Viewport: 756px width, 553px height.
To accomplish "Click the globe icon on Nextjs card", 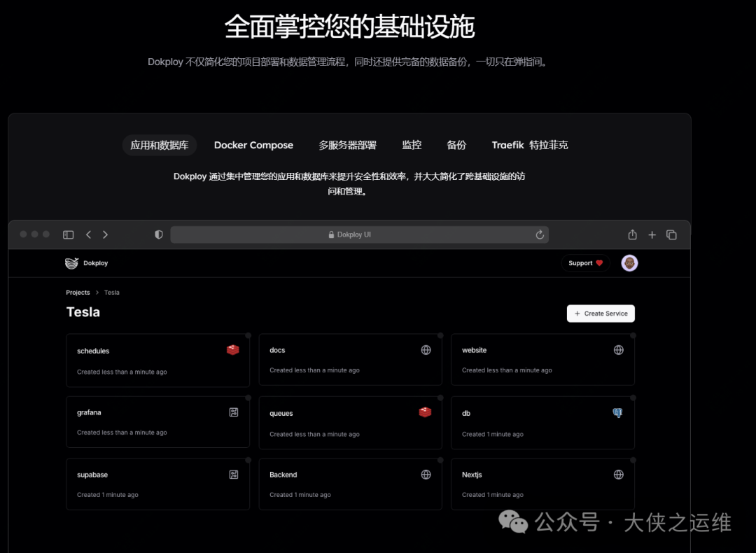I will click(x=619, y=475).
